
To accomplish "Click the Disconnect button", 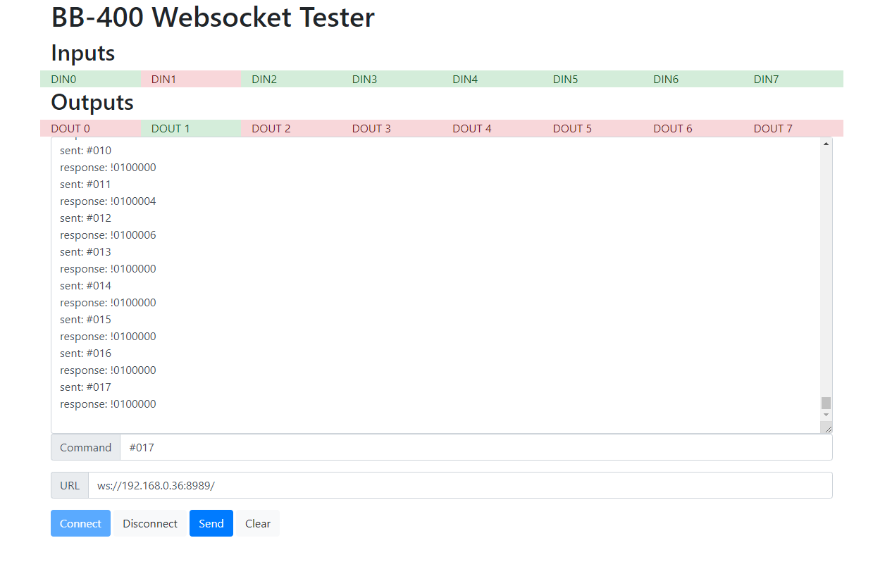I will 149,523.
